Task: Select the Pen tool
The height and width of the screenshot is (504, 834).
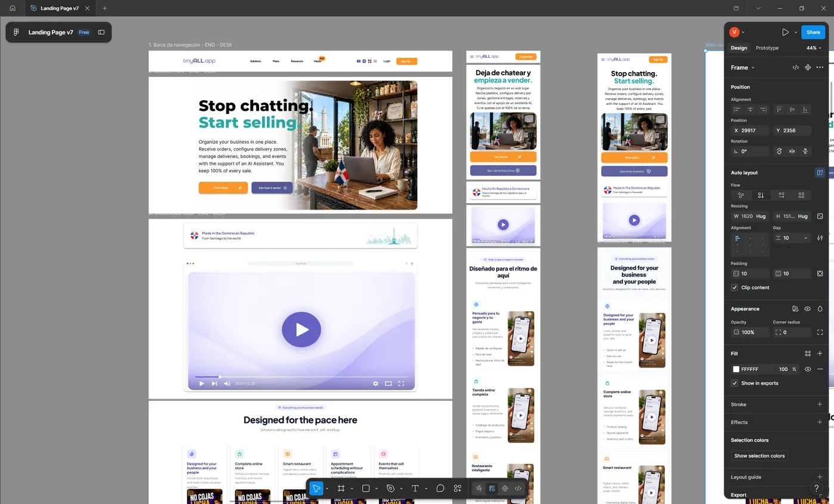Action: (x=391, y=489)
